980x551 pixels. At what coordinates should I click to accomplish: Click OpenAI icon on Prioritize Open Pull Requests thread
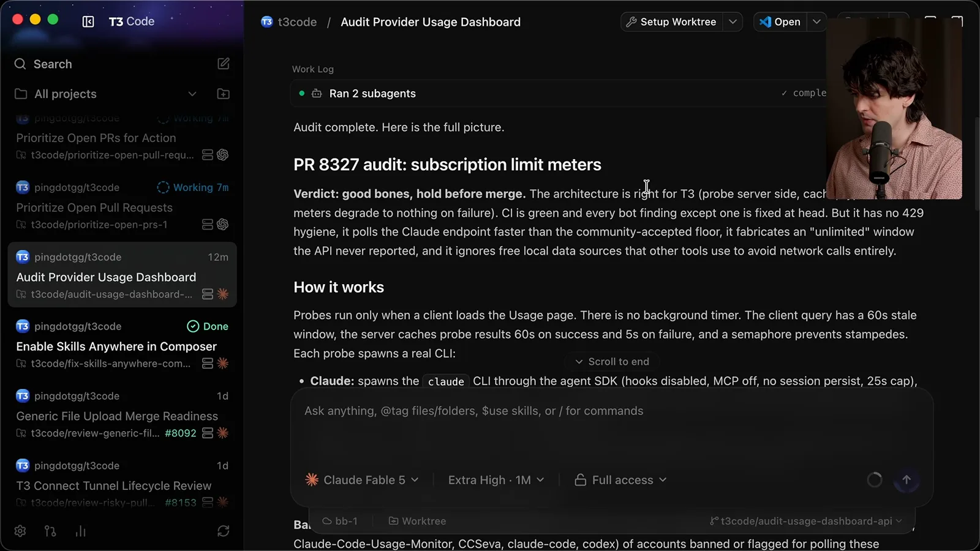(x=223, y=225)
